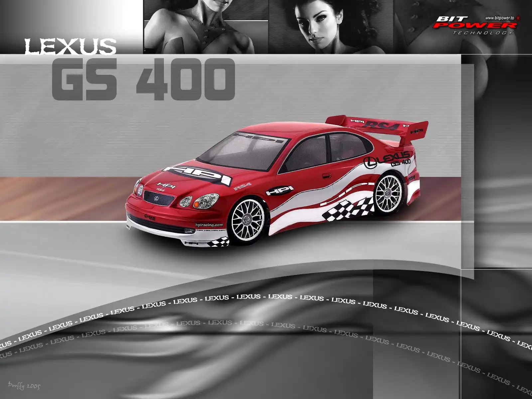Image resolution: width=532 pixels, height=399 pixels.
Task: Click the car's front wheel rim
Action: [247, 219]
